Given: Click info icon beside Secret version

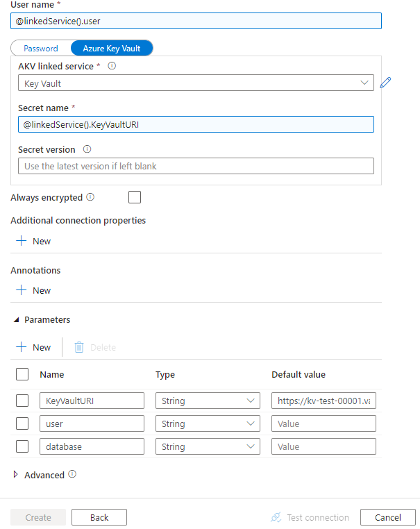Looking at the screenshot, I should [x=87, y=149].
